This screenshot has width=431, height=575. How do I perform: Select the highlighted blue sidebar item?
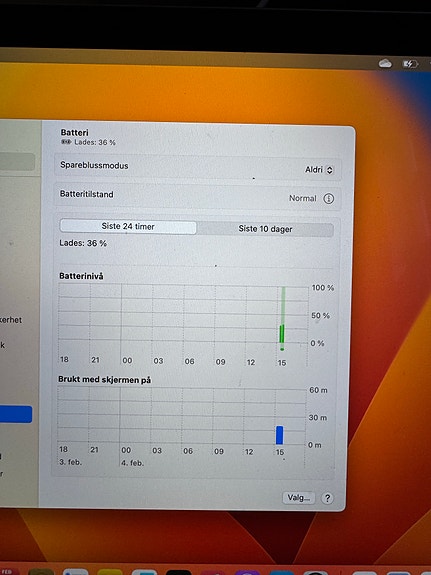(16, 414)
